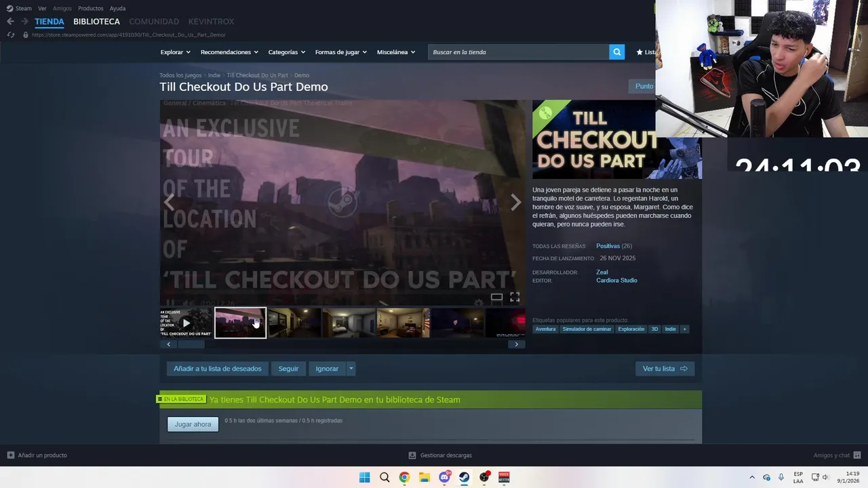Expand the Miscelánea dropdown

coord(396,52)
